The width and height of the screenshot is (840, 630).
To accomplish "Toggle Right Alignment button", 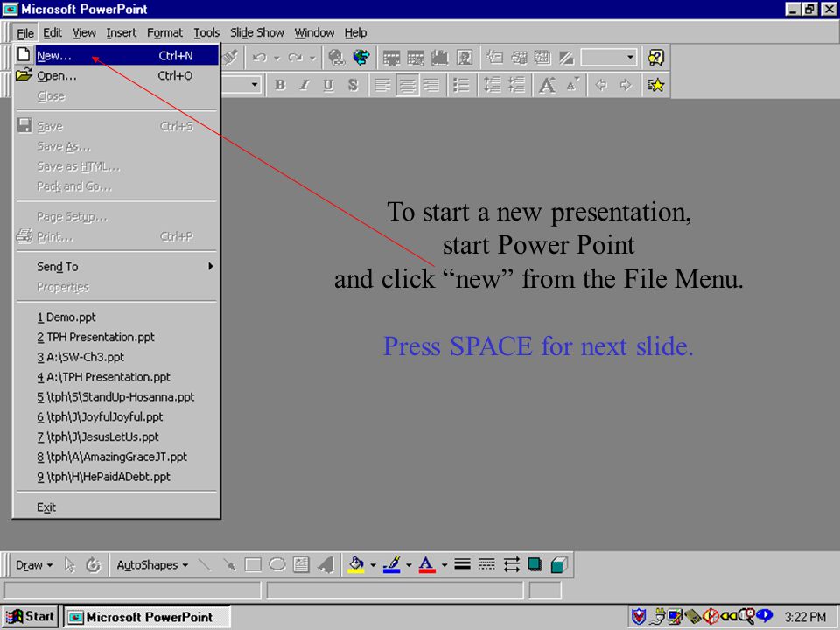I will tap(431, 85).
